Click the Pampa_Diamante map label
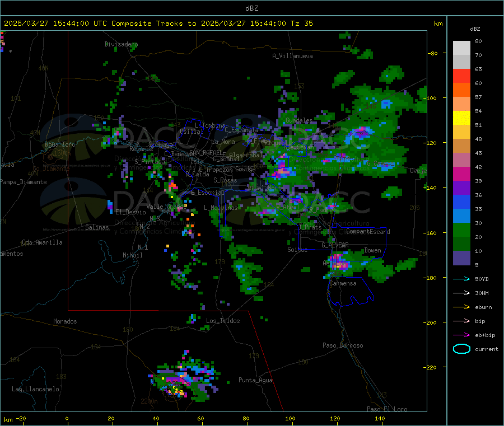The image size is (504, 426). pyautogui.click(x=24, y=182)
